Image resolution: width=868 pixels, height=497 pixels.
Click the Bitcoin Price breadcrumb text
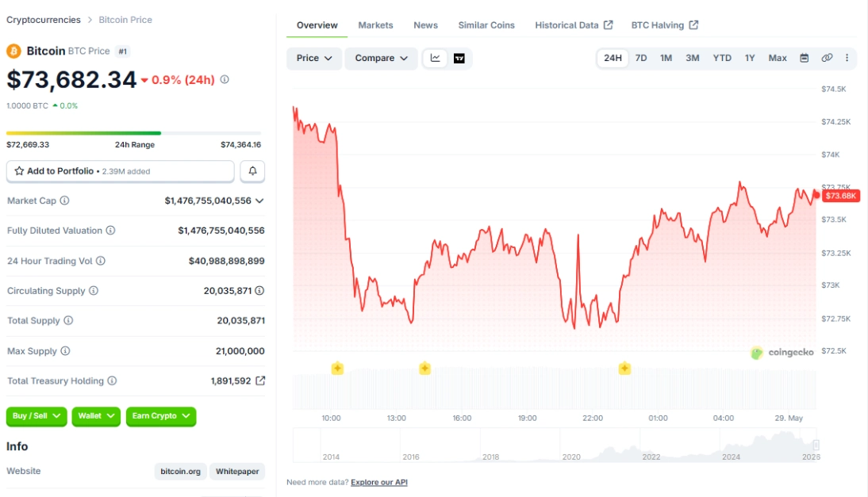tap(125, 20)
